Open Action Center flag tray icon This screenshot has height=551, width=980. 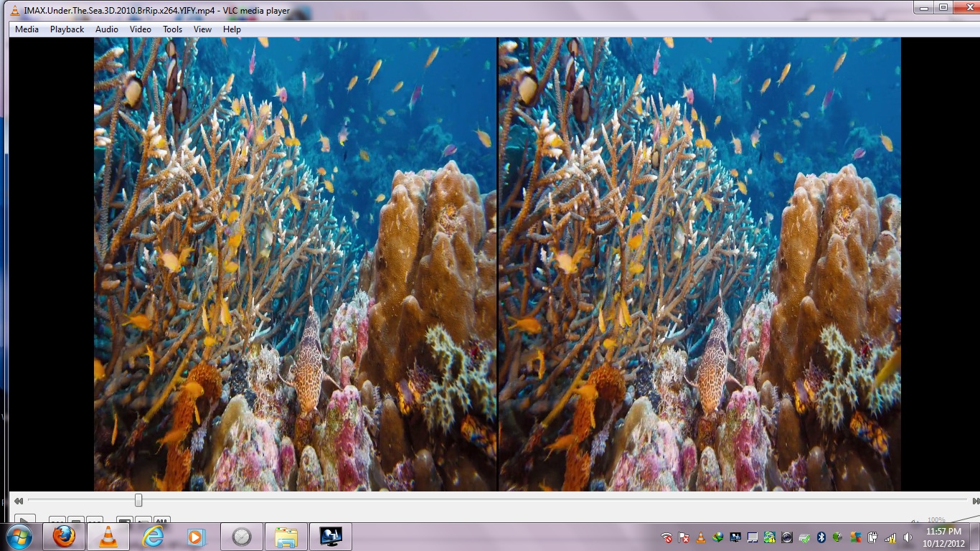684,537
